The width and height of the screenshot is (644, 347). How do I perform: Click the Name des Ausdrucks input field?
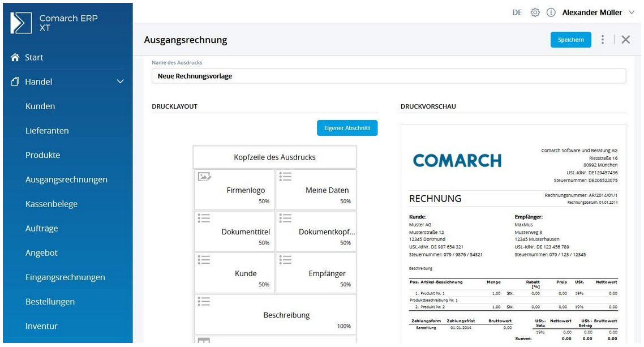[x=389, y=76]
